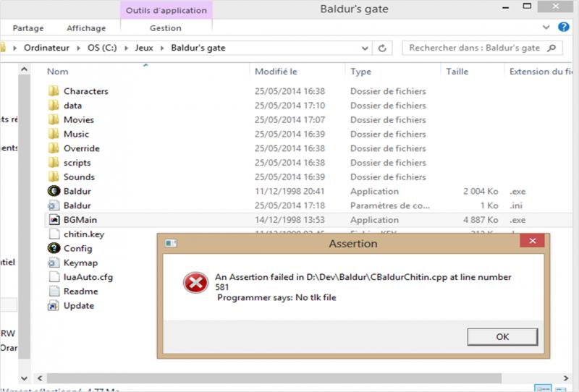
Task: Sort files by the Nom column
Action: tap(58, 72)
